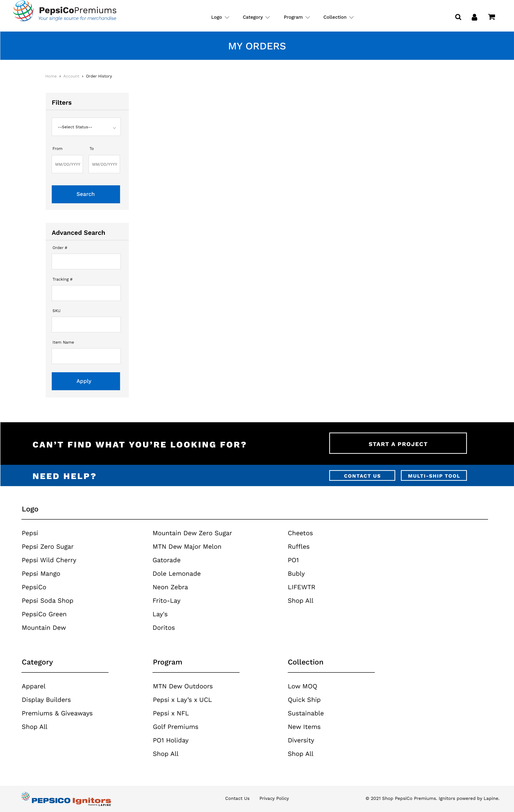This screenshot has width=514, height=812.
Task: Open Frito-Lay link
Action: pos(166,601)
